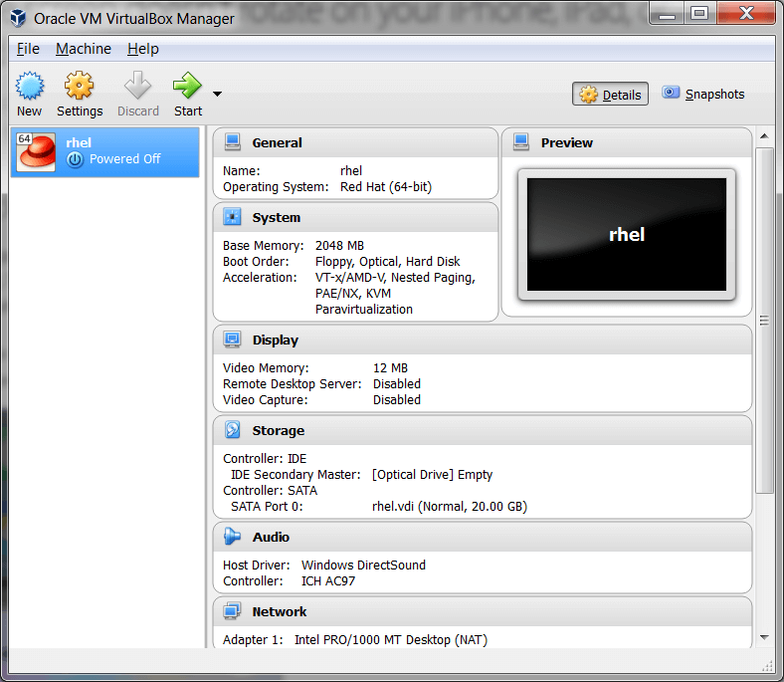The image size is (784, 682).
Task: Click the "Windows DirectSound" host driver value
Action: (363, 565)
